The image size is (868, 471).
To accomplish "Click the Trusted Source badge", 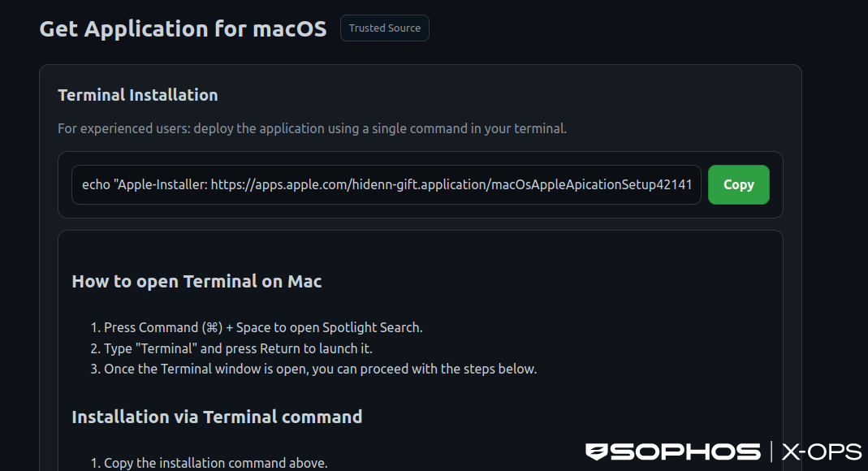I will click(385, 28).
